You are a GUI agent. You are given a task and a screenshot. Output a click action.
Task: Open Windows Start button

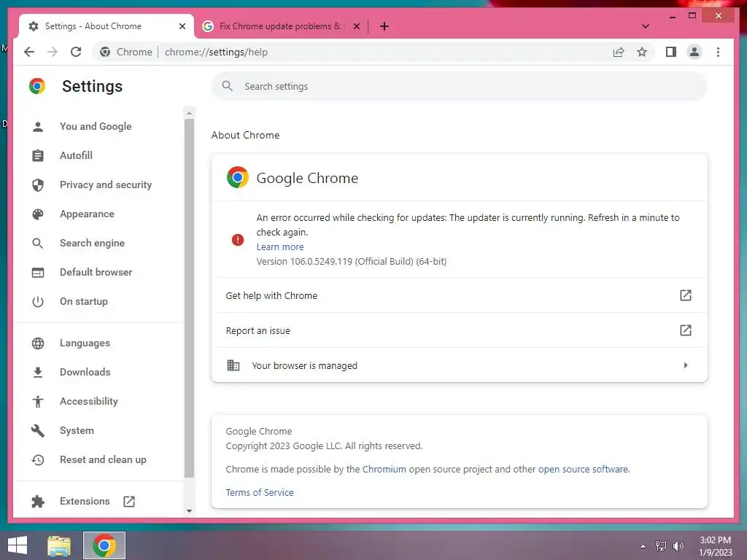(x=18, y=545)
